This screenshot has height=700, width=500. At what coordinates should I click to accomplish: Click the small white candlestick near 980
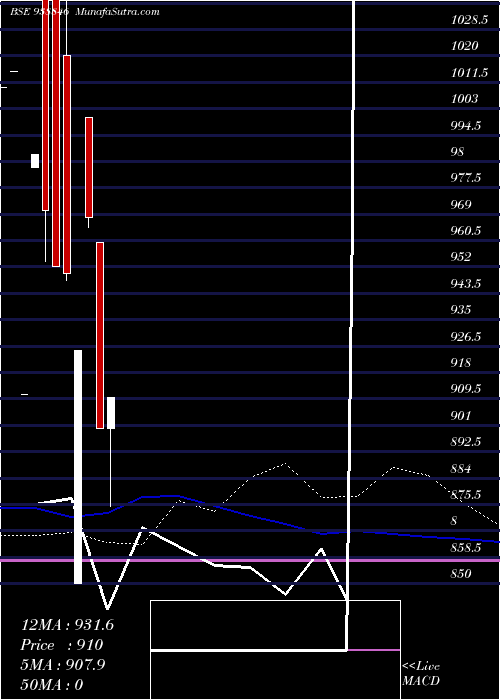(35, 161)
